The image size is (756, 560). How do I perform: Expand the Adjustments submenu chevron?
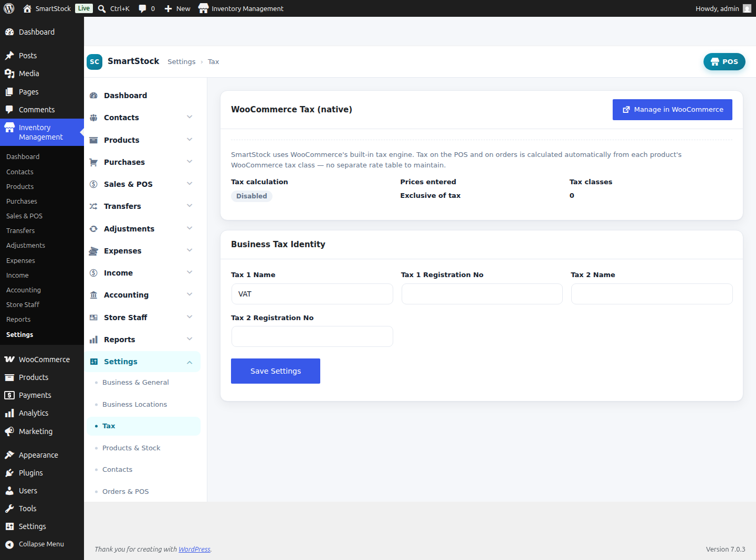(190, 228)
